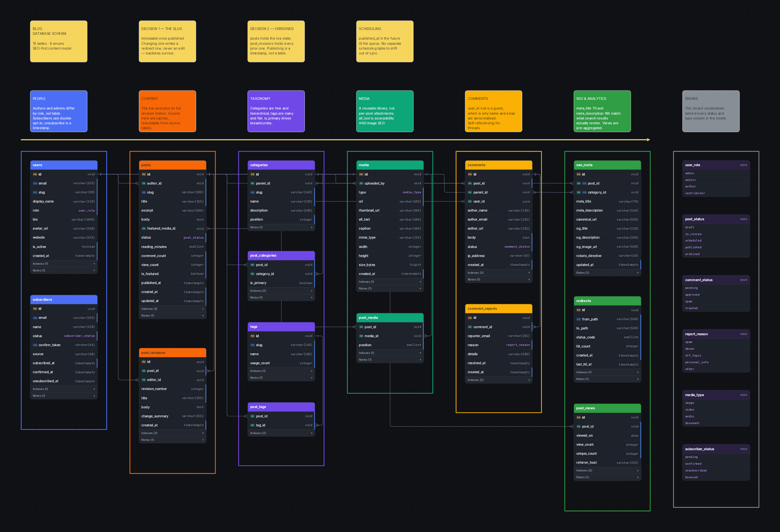780x532 pixels.
Task: Select the users table header
Action: coord(64,165)
